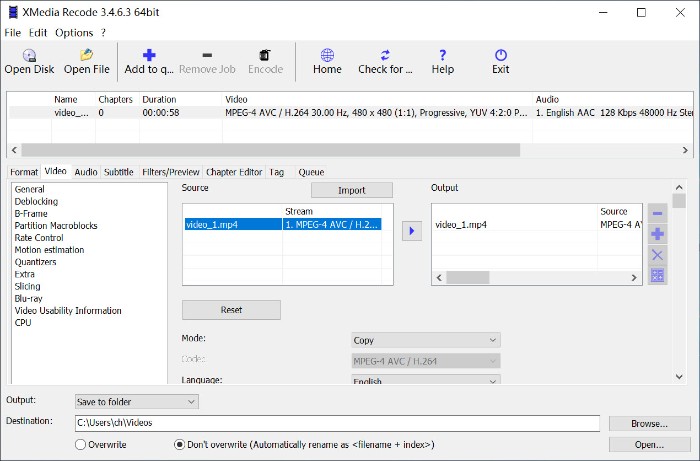Switch to the Audio tab
The image size is (700, 461).
pos(86,172)
